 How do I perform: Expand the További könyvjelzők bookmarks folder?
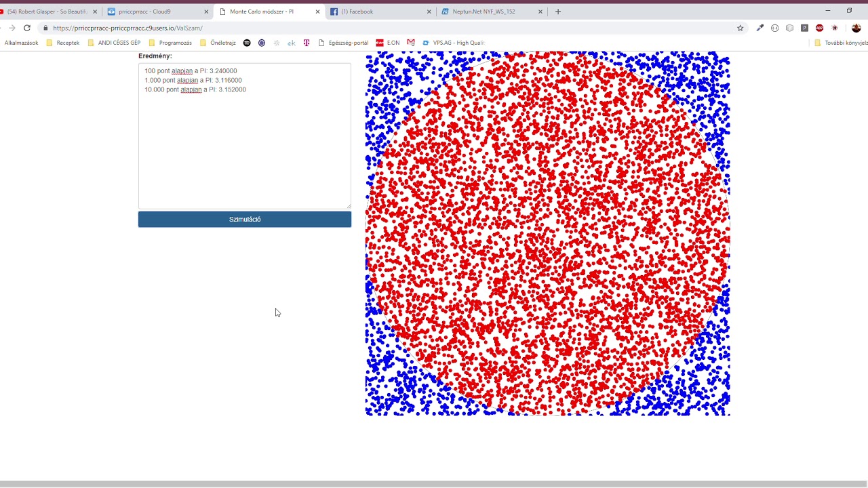click(841, 43)
